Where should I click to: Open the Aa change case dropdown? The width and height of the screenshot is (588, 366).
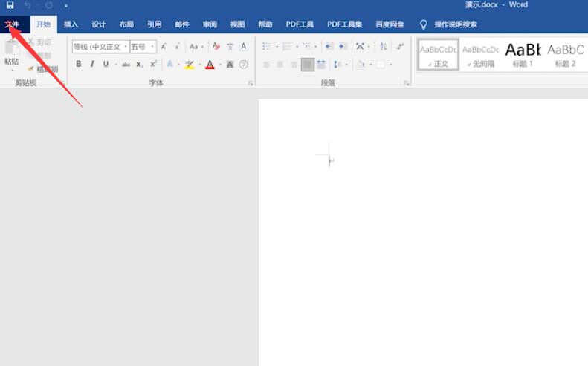click(196, 47)
